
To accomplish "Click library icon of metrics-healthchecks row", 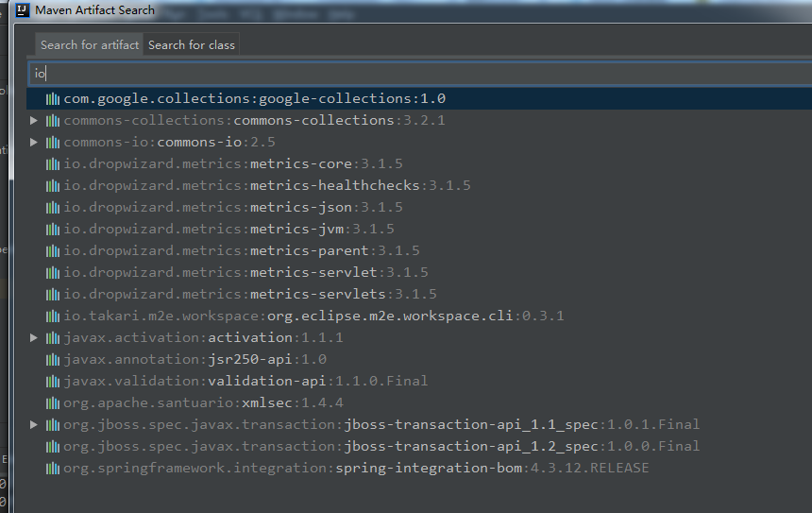I will coord(52,186).
